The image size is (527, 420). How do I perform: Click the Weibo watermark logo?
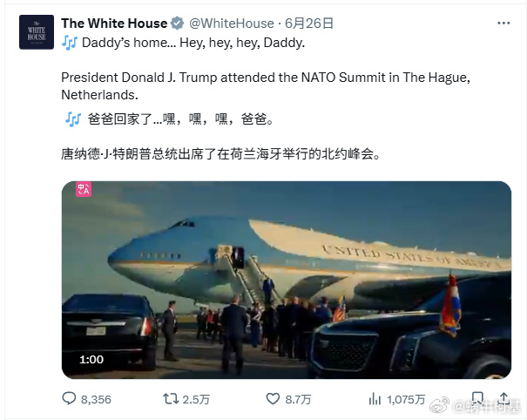[440, 405]
